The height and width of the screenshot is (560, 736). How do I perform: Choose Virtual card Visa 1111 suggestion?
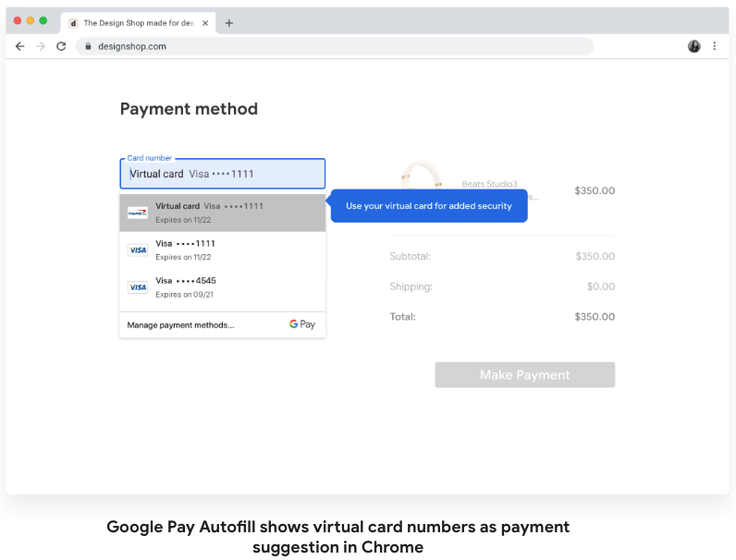222,213
